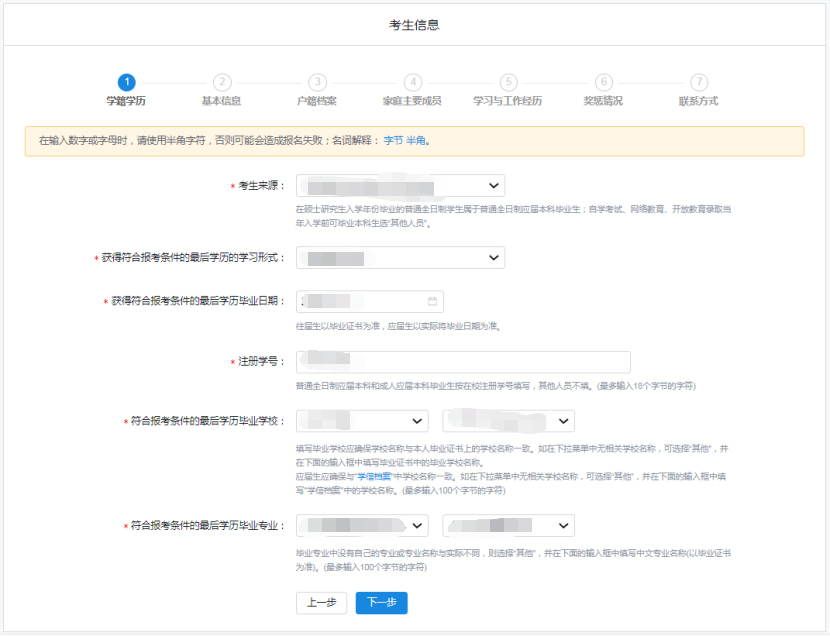Focus the 毕业日期 date input
Screen dimensions: 830x637
coord(362,301)
